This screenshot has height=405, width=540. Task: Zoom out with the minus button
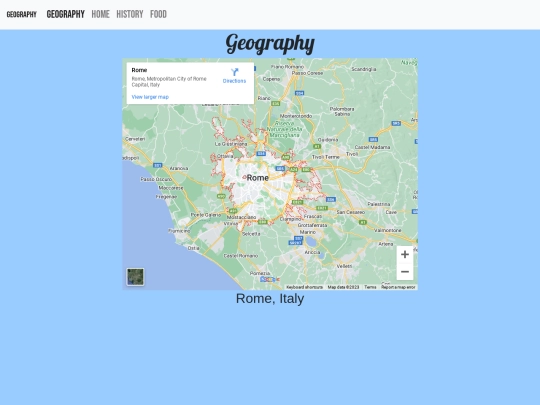[x=405, y=272]
